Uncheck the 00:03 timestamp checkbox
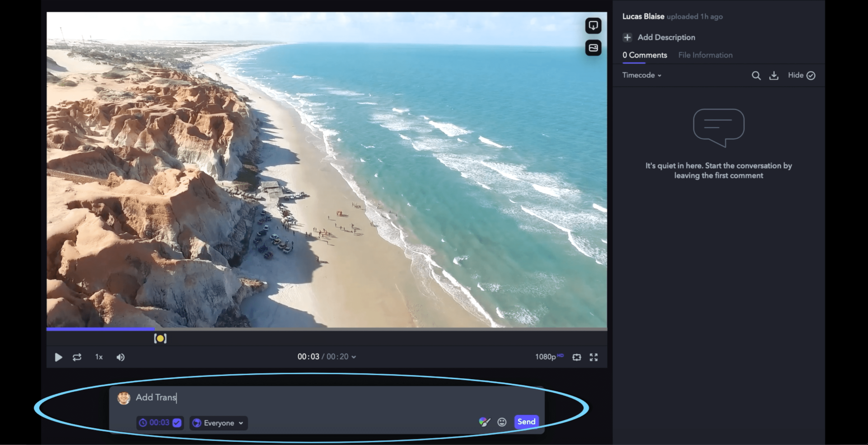 pyautogui.click(x=177, y=423)
